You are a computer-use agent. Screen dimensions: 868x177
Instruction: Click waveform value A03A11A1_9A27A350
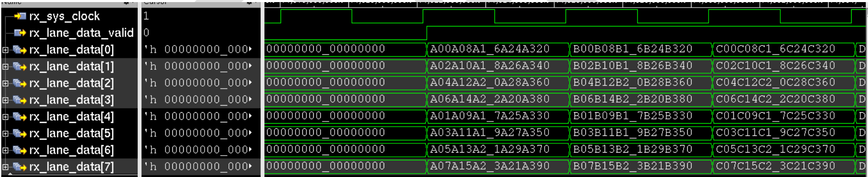(x=490, y=132)
